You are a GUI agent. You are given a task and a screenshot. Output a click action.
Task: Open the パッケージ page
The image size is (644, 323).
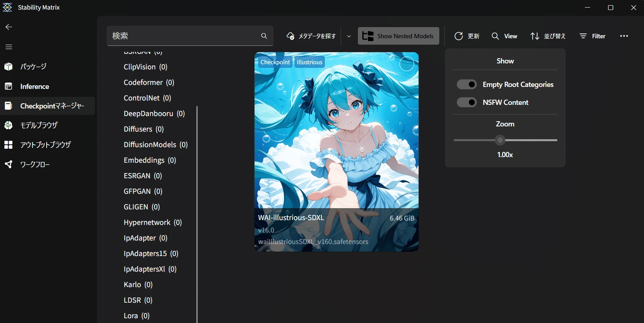47,67
